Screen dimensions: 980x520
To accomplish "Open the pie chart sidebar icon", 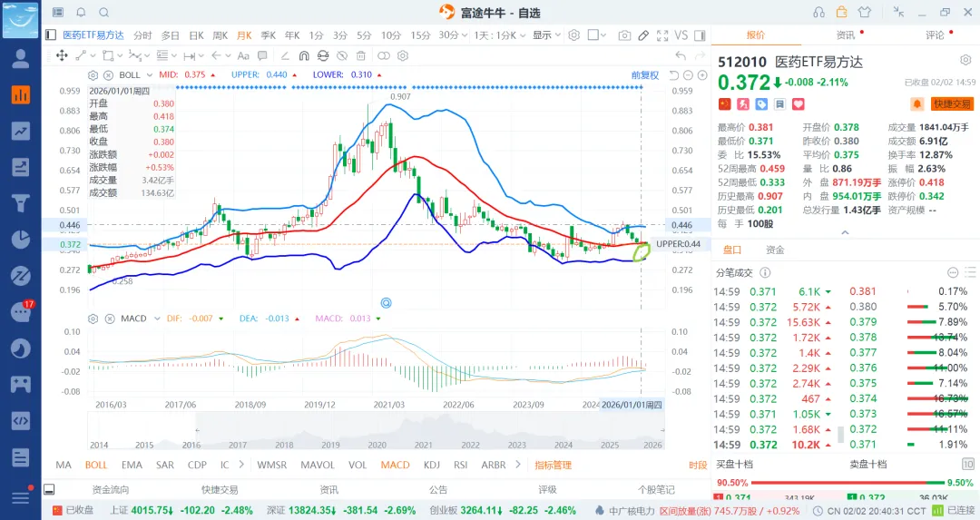I will pyautogui.click(x=21, y=240).
